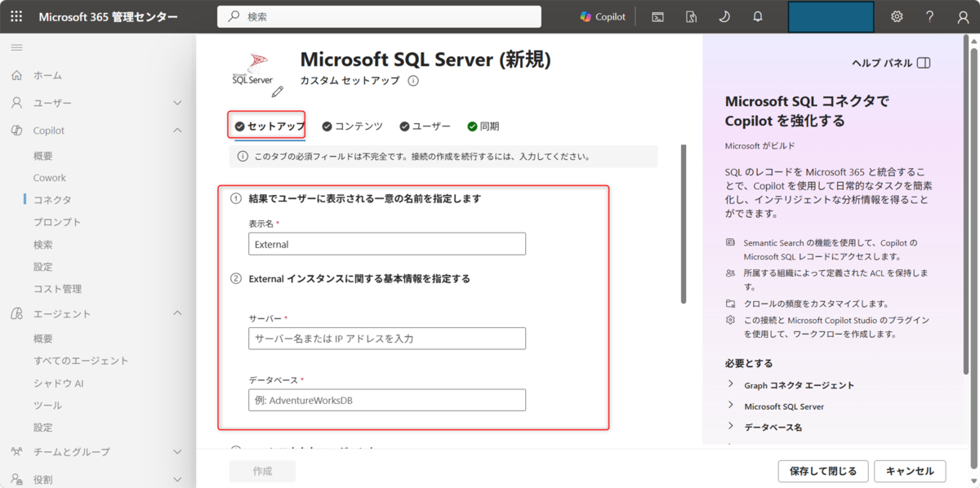Click the データベース input field
This screenshot has height=488, width=980.
(x=387, y=400)
